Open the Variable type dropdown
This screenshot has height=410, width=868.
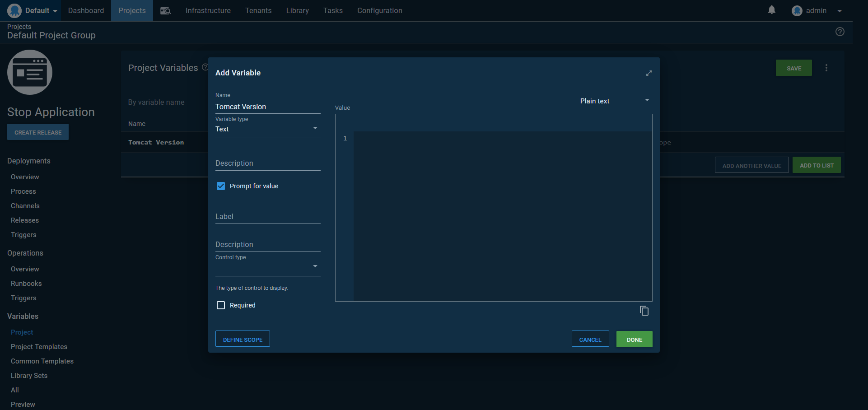tap(267, 129)
